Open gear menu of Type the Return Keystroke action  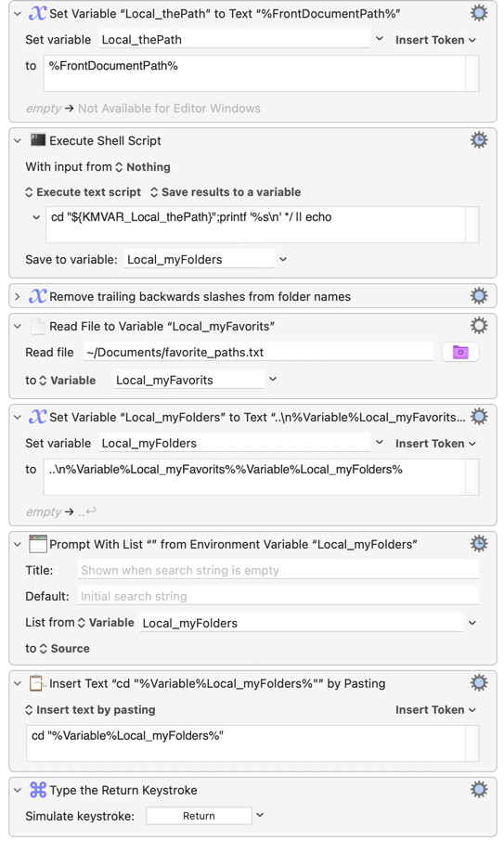[x=479, y=790]
